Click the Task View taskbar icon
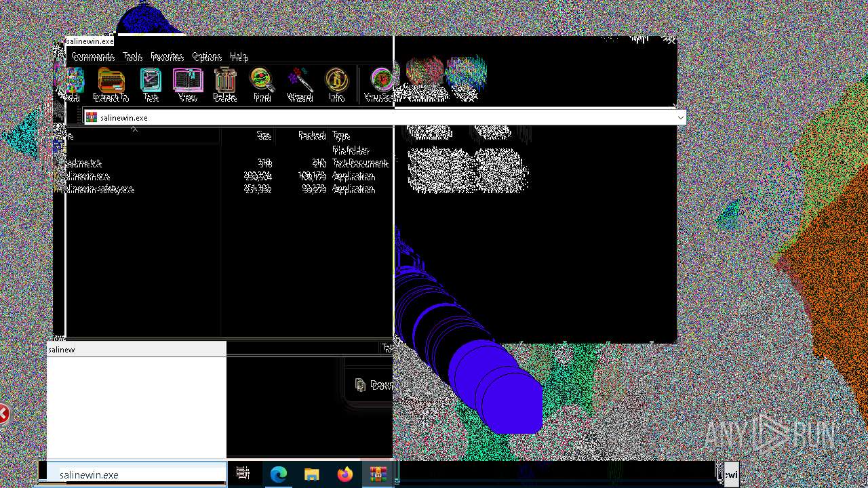The height and width of the screenshot is (488, 868). point(243,474)
